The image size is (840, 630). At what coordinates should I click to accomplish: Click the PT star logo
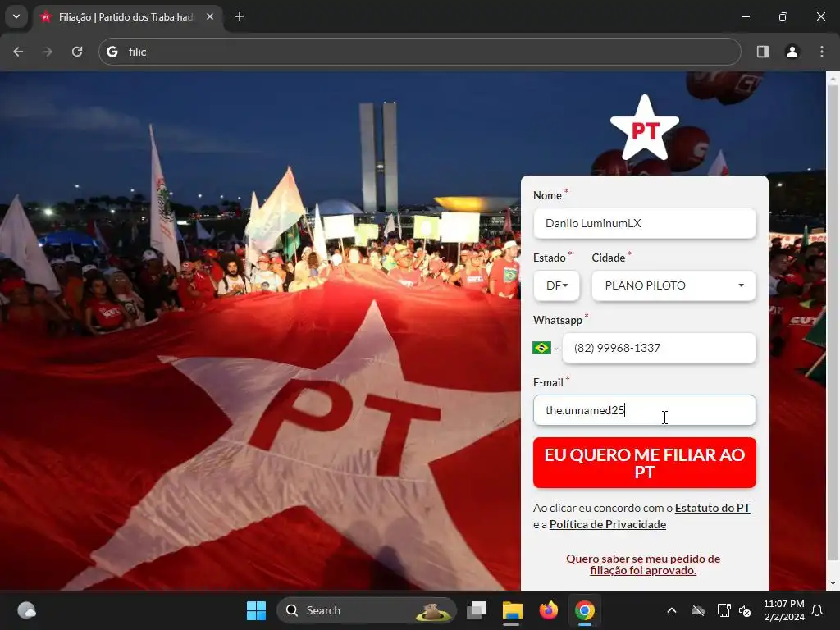pos(645,129)
